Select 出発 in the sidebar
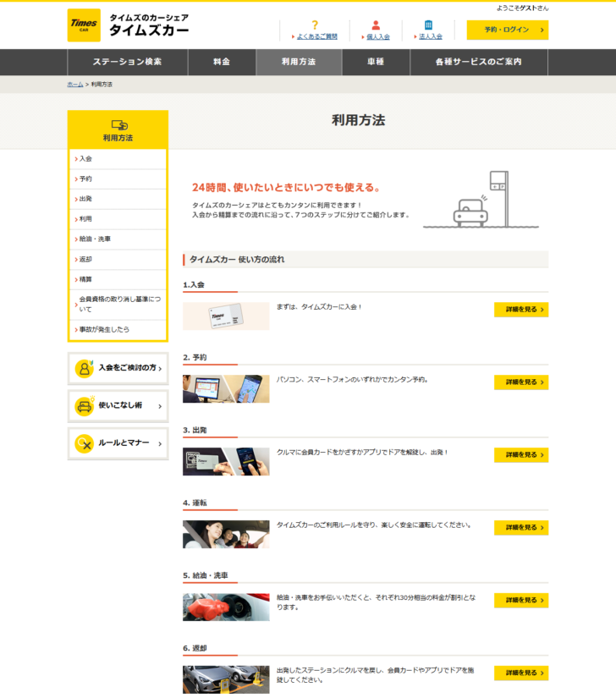616x698 pixels. 118,199
